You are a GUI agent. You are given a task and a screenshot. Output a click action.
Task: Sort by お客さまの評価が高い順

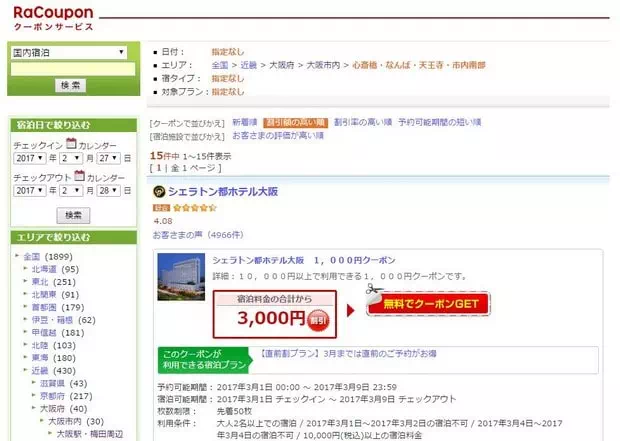coord(278,136)
